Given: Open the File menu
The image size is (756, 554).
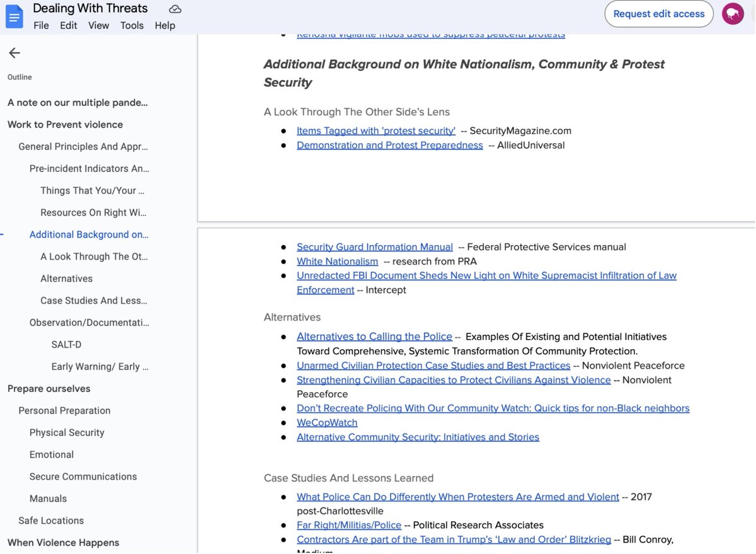Looking at the screenshot, I should [41, 25].
